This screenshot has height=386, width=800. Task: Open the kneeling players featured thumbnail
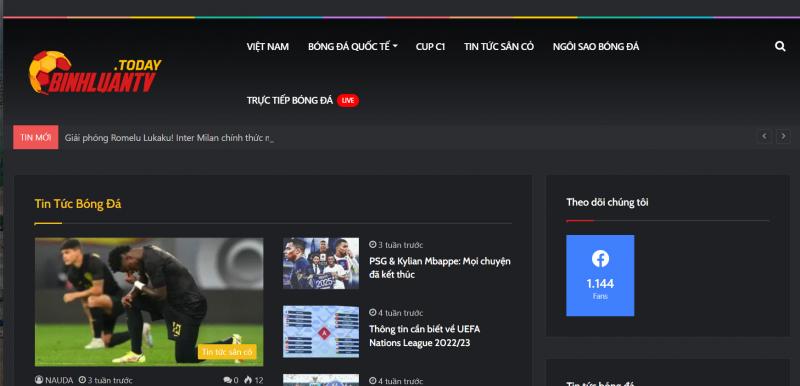[149, 302]
